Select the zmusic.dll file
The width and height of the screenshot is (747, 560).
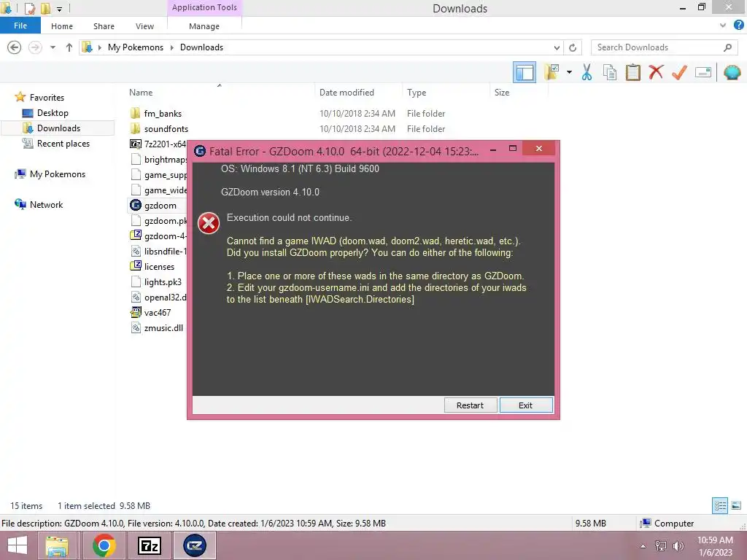(163, 327)
